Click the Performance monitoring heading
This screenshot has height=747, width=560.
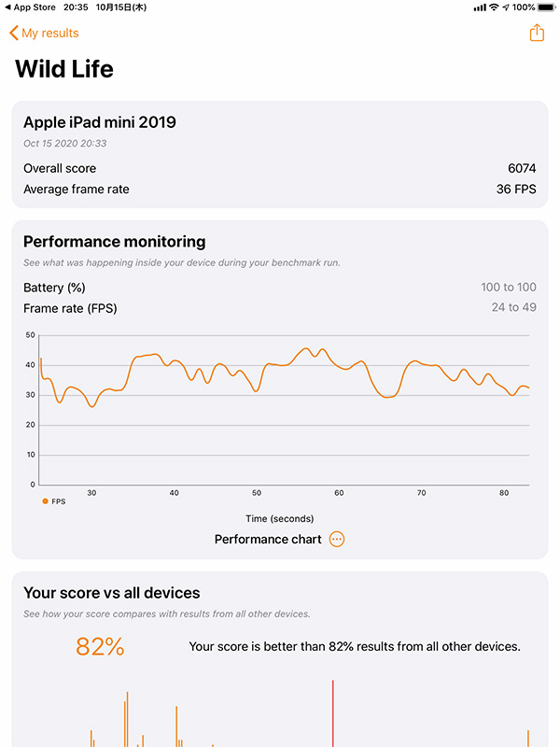115,242
